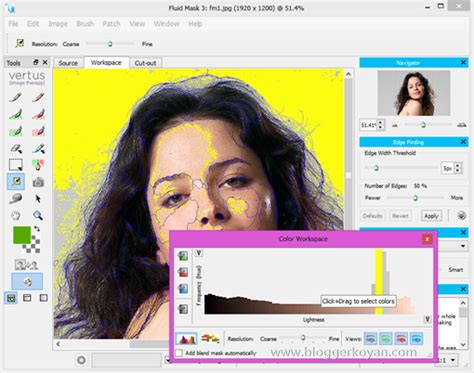Select the blue blend brush tool
Screen dimensions: 474x373
click(x=38, y=148)
